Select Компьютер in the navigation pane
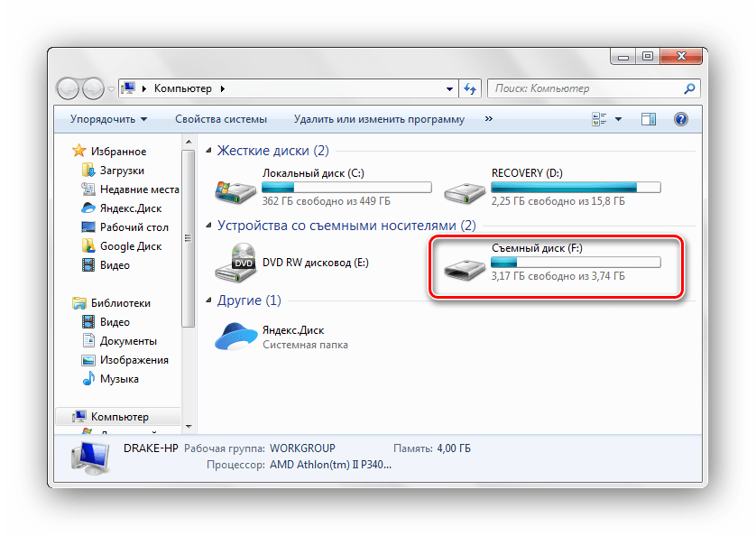Screen dimensions: 756x536 (x=120, y=416)
